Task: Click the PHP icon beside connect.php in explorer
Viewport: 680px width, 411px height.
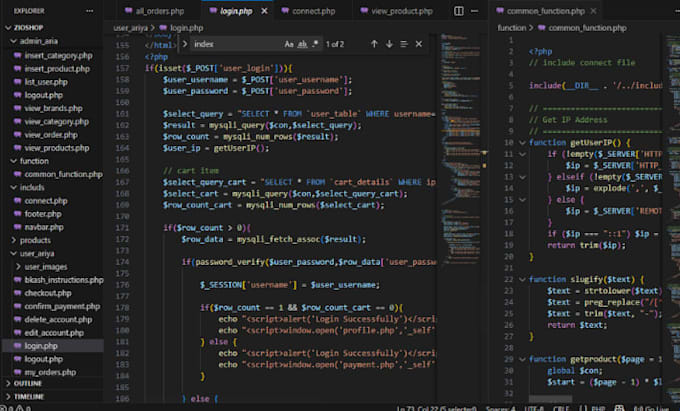Action: (x=17, y=201)
